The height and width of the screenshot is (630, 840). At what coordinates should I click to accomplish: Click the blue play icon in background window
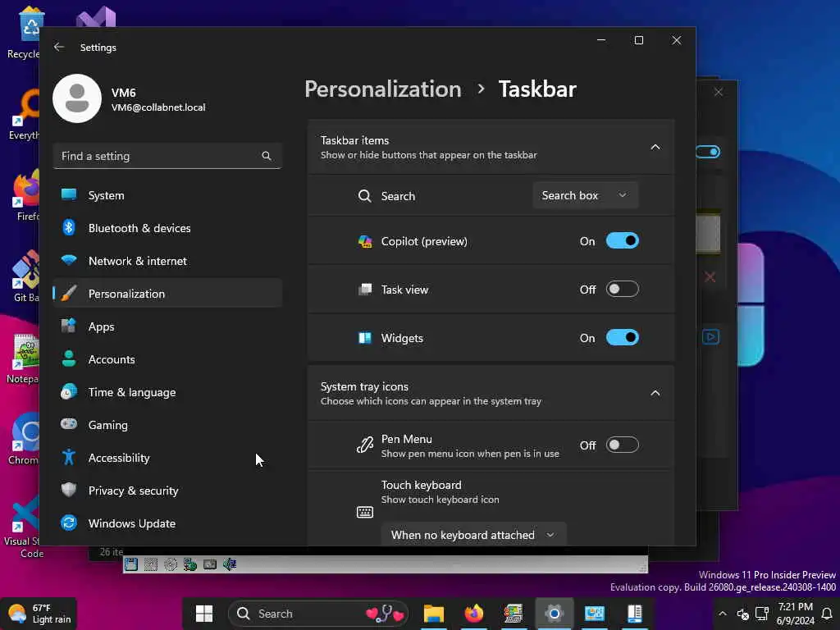click(x=710, y=337)
